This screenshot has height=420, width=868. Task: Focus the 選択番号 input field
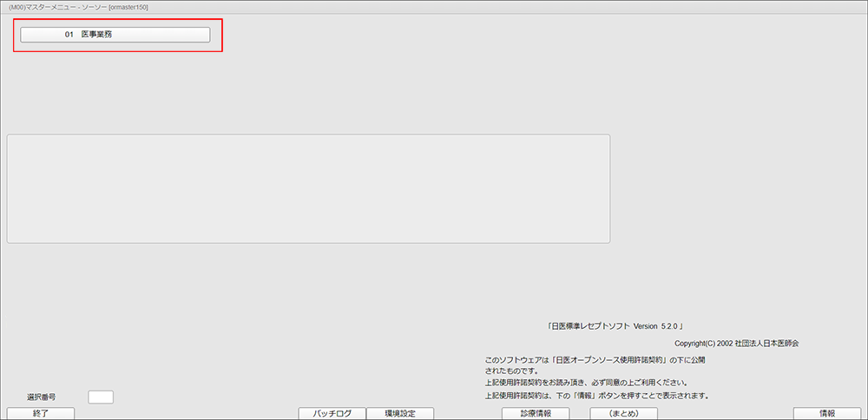(101, 397)
